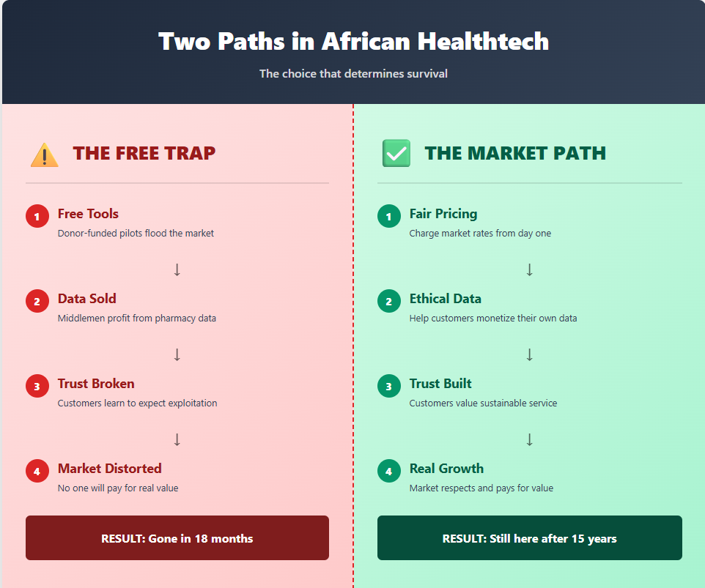Click the "Market Distorted" step title
Viewport: 705px width, 588px height.
tap(109, 469)
